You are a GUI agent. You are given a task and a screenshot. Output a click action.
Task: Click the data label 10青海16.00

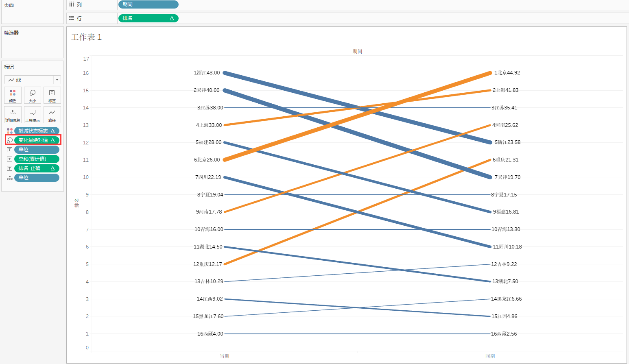click(x=209, y=229)
